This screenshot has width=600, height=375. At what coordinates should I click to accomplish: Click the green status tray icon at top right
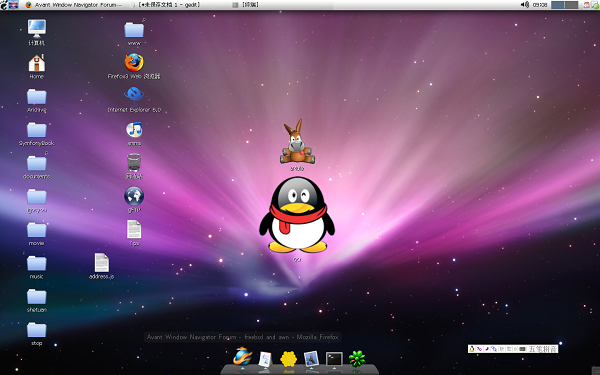coord(595,5)
